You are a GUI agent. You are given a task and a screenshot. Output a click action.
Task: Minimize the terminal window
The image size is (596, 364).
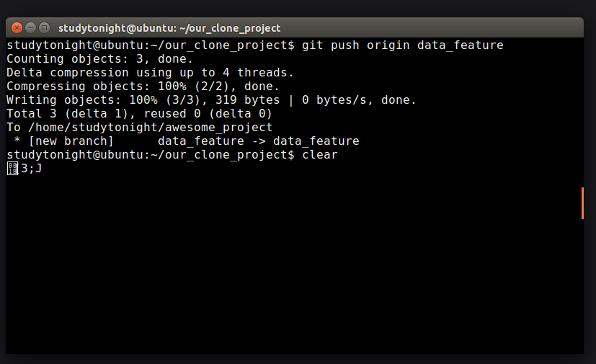click(31, 28)
